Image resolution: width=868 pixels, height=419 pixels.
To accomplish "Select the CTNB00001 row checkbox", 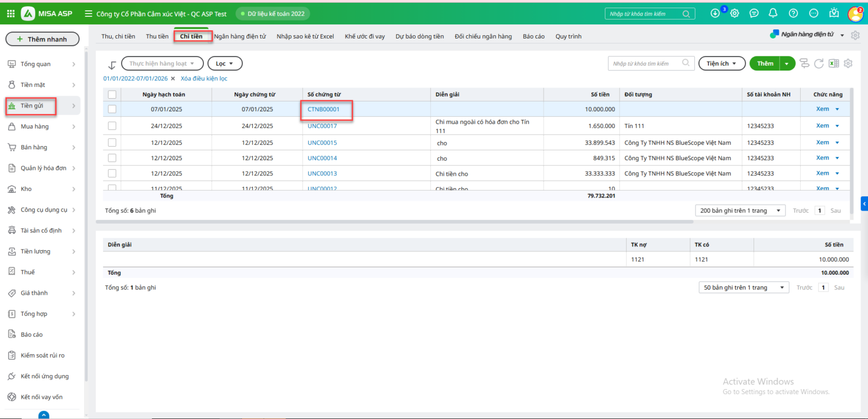I will (112, 109).
